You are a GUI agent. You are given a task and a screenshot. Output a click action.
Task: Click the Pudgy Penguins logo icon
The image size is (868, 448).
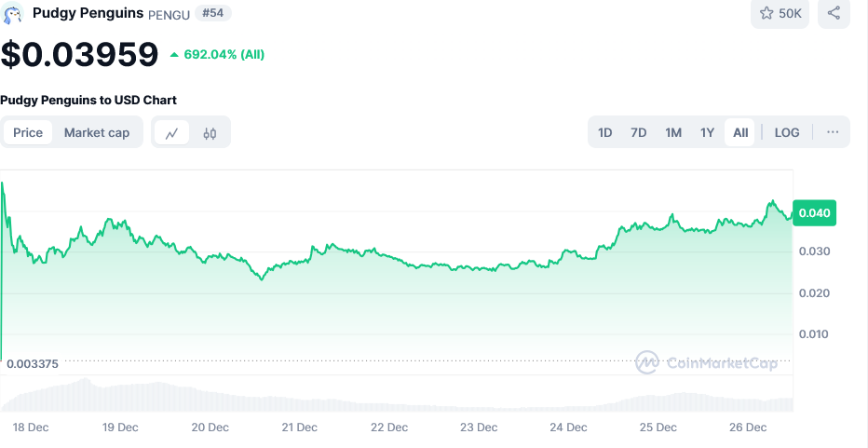point(13,13)
